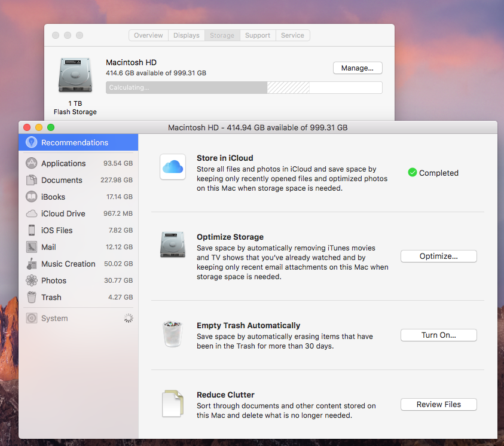
Task: Click the Photos flower icon
Action: point(31,280)
